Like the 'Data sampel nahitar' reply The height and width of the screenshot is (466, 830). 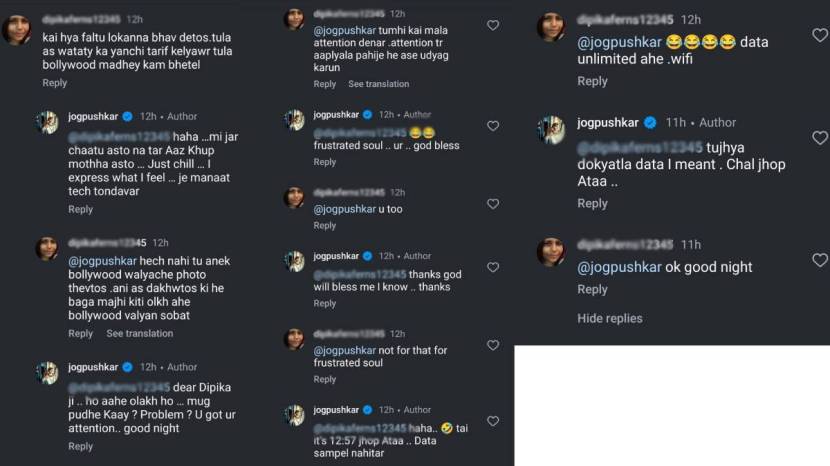click(493, 420)
